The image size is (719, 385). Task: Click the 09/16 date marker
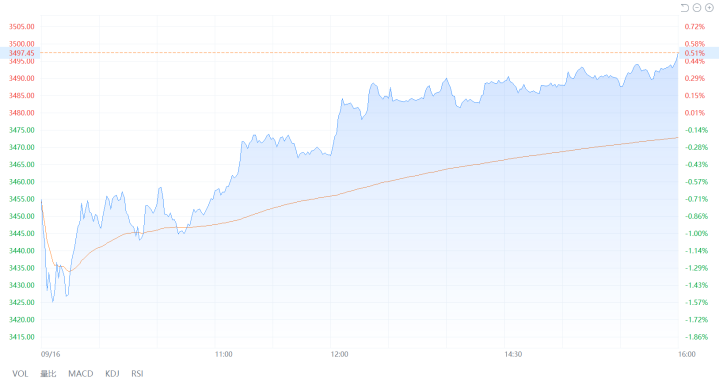50,354
